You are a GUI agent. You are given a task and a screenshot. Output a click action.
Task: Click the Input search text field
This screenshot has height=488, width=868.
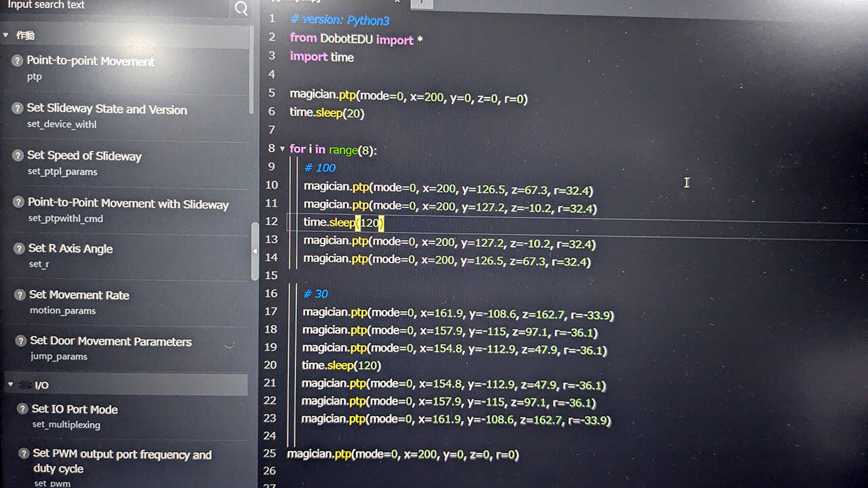click(115, 7)
